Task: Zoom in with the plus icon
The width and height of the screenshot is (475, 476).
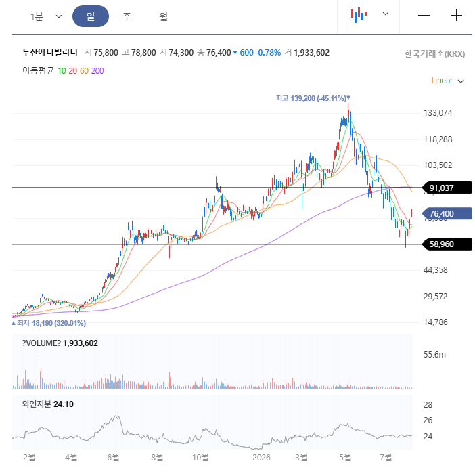Action: point(456,15)
